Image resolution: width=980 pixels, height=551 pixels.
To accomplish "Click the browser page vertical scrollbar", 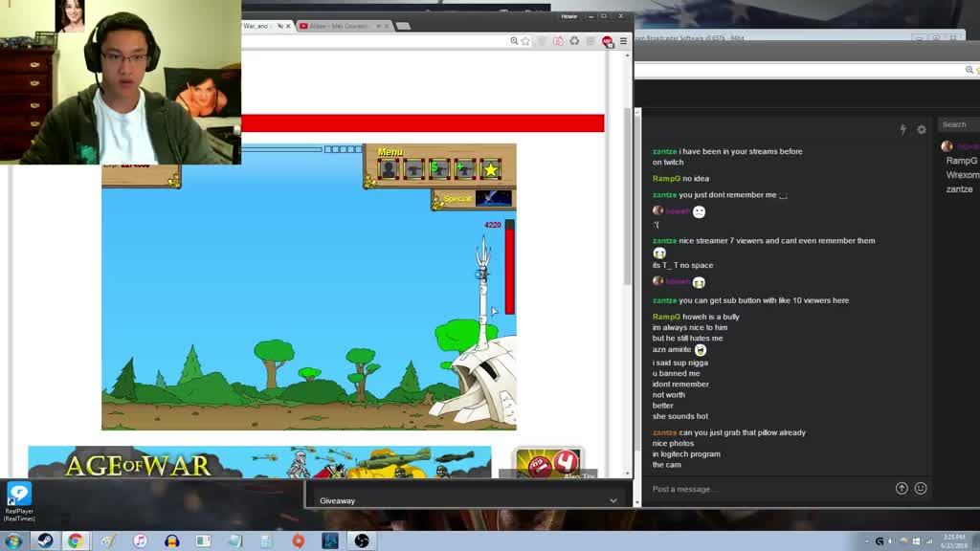I will pos(628,197).
